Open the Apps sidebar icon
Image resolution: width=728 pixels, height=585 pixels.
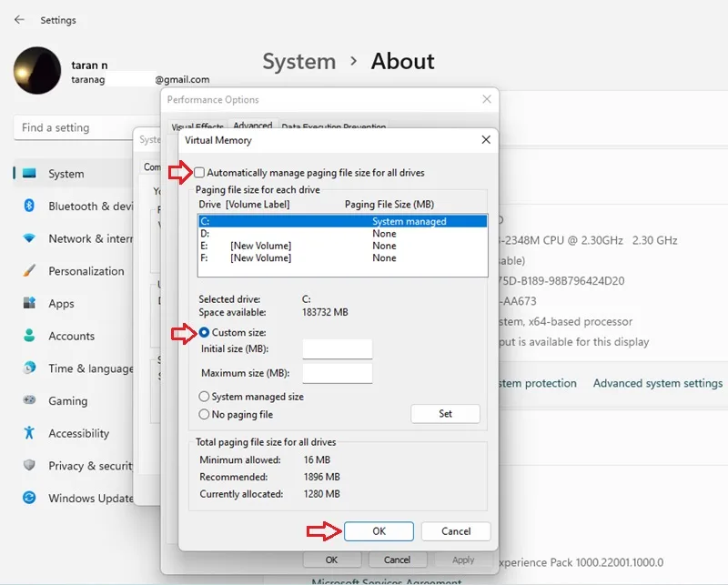[x=29, y=303]
